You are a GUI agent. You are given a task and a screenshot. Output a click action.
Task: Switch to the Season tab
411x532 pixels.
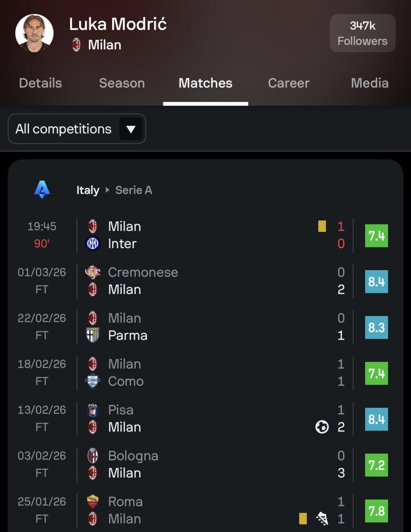click(122, 83)
